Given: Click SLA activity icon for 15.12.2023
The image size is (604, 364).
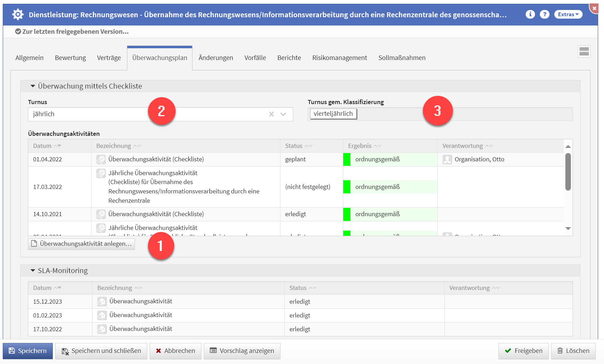Looking at the screenshot, I should coord(102,302).
